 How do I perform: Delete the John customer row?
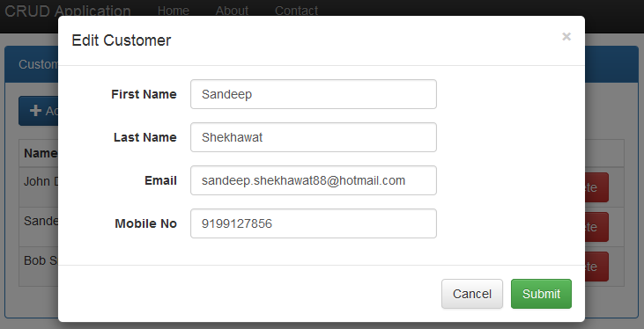pyautogui.click(x=596, y=187)
